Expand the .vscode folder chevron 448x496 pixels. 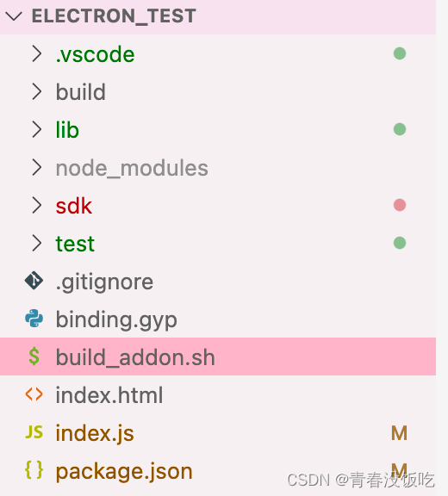tap(37, 53)
